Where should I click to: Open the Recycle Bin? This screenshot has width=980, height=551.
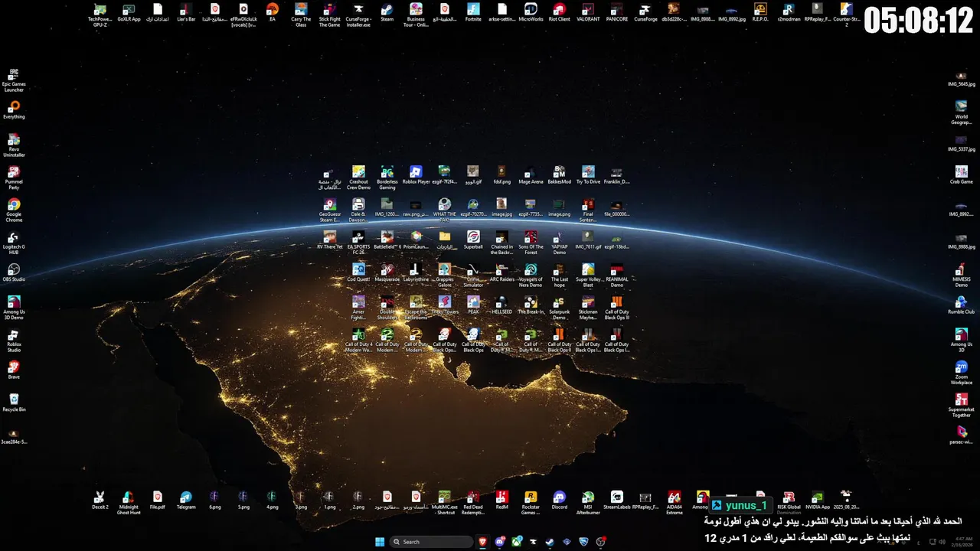click(x=14, y=403)
